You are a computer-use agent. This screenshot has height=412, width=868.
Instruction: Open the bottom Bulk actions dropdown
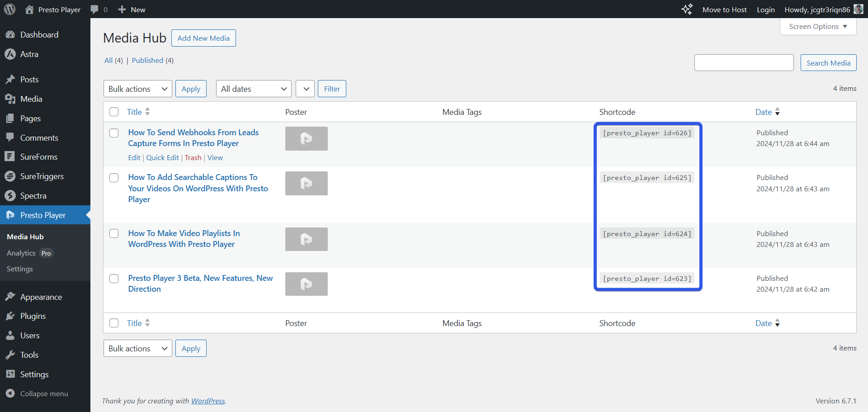click(137, 348)
